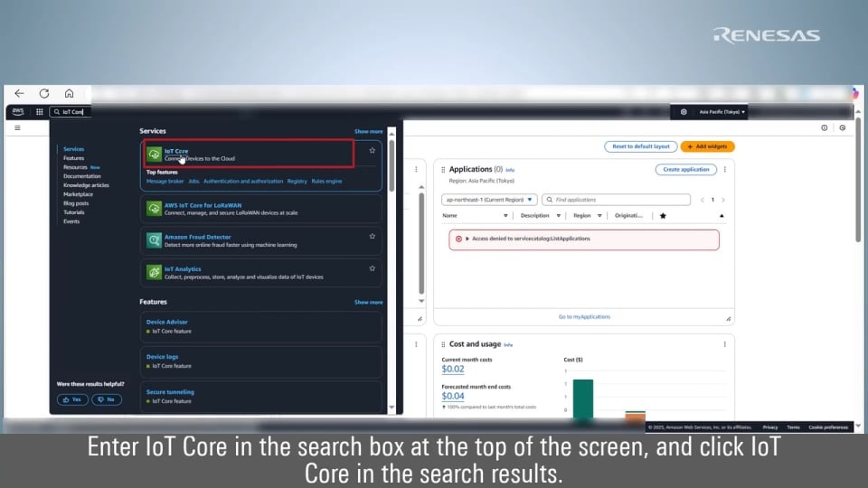
Task: Favorite IoT Analytics star
Action: tap(372, 268)
